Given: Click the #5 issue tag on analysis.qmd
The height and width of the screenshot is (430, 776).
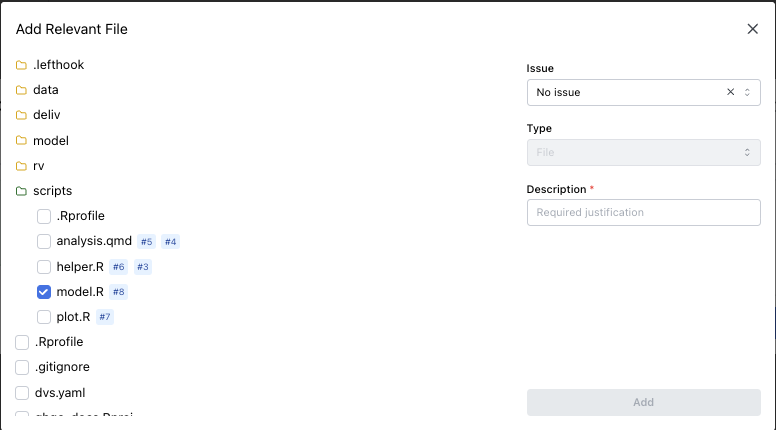Looking at the screenshot, I should [x=146, y=241].
